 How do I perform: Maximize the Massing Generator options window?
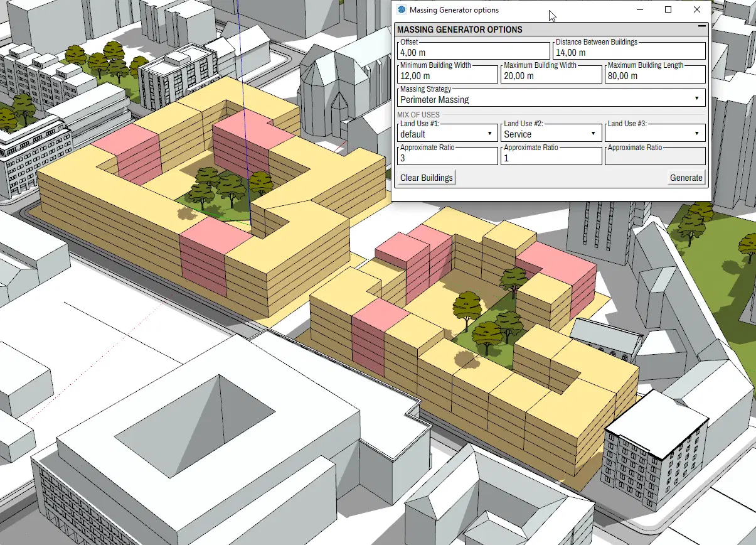(x=669, y=10)
